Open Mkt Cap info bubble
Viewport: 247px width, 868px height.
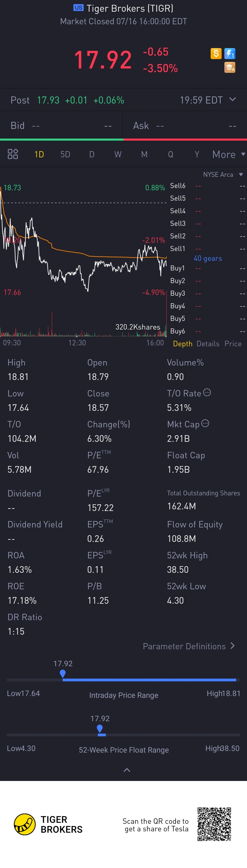(x=205, y=423)
